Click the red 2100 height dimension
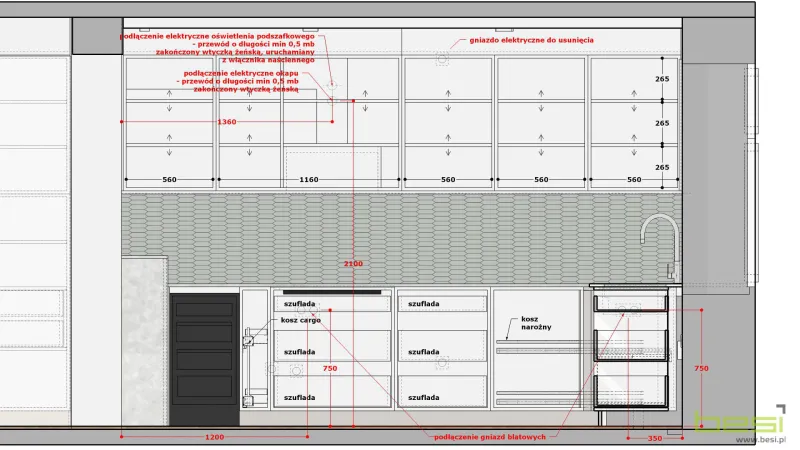Viewport: 800px width, 450px height. 353,264
